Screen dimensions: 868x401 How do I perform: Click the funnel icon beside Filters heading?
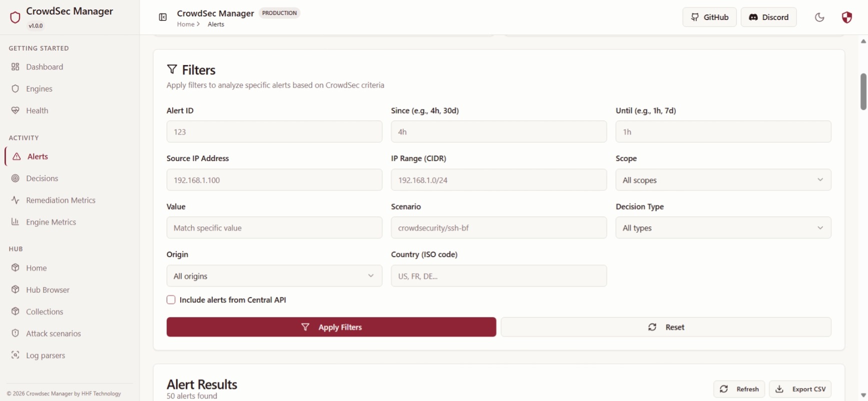click(x=172, y=69)
